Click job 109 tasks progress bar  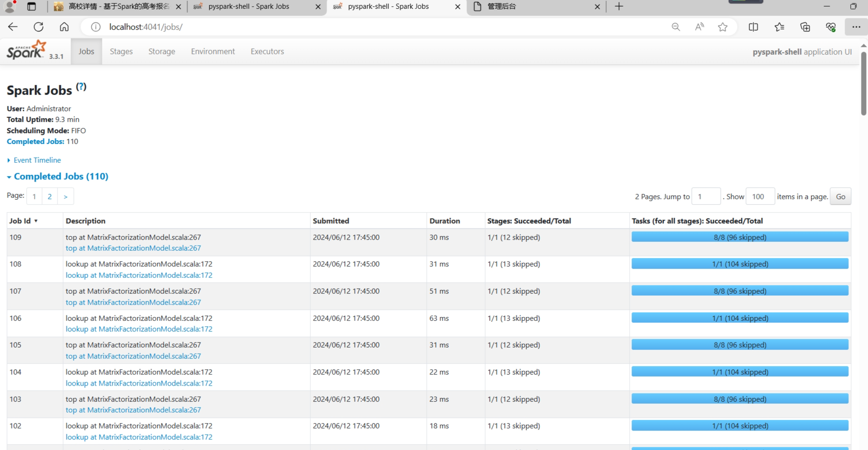point(740,237)
